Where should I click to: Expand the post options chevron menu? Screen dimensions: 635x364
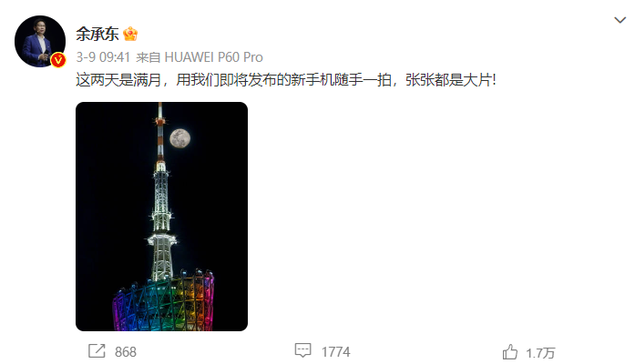coord(620,20)
